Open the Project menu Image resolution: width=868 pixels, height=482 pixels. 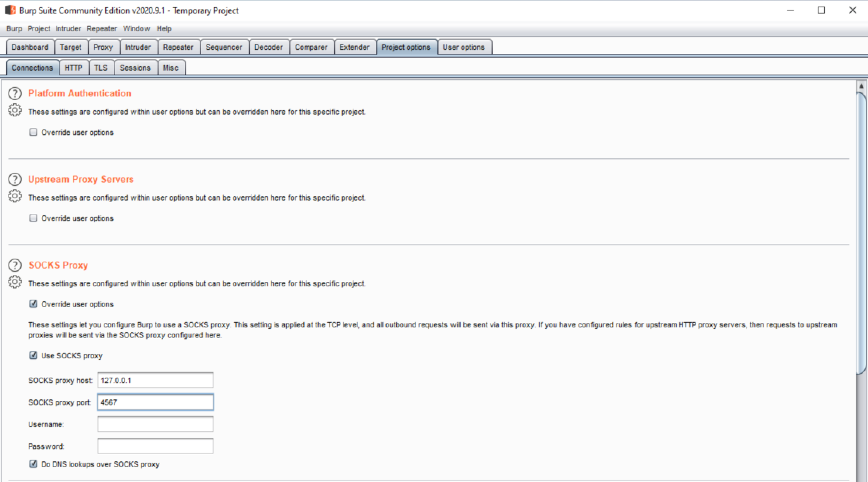[39, 29]
